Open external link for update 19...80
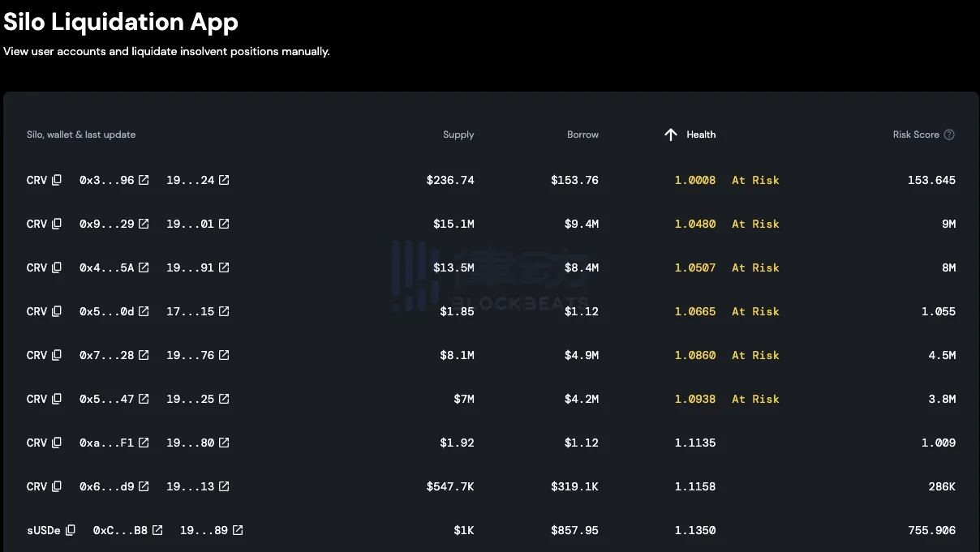 click(x=224, y=443)
